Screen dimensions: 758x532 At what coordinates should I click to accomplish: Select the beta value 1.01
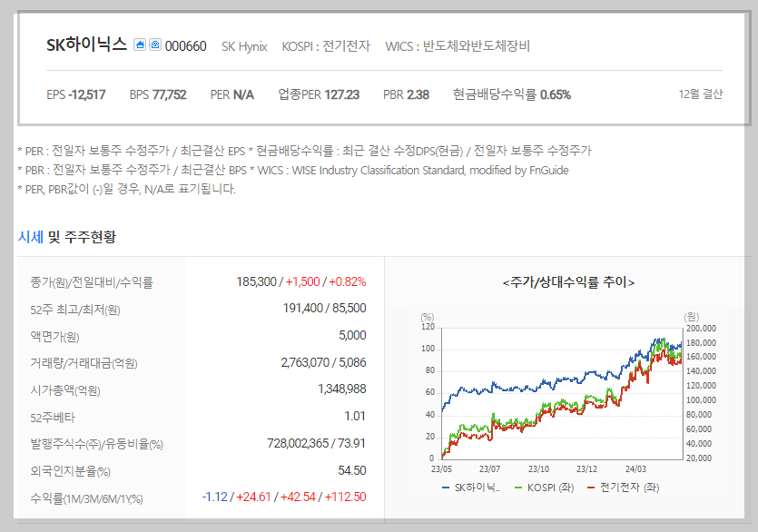[354, 416]
